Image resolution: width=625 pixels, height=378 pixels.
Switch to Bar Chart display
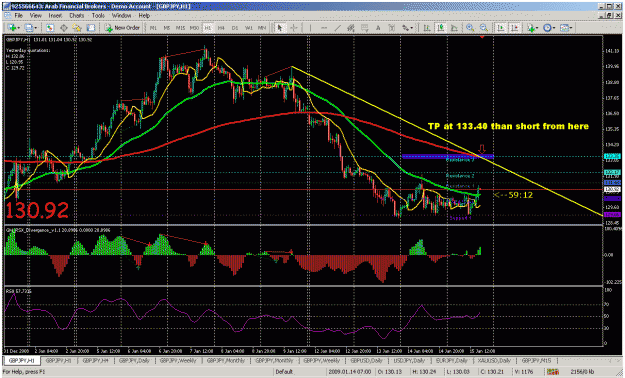427,28
